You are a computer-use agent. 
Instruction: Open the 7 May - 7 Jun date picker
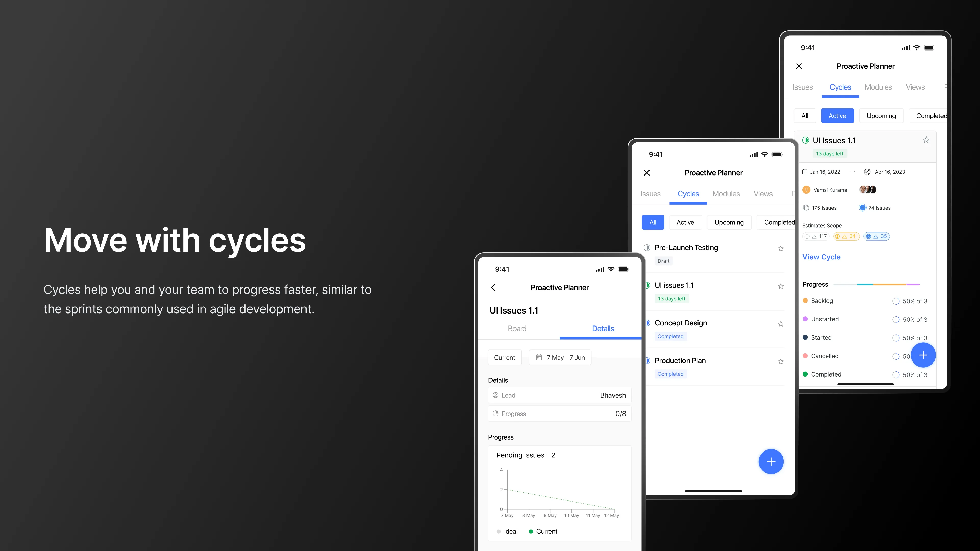[x=560, y=357]
